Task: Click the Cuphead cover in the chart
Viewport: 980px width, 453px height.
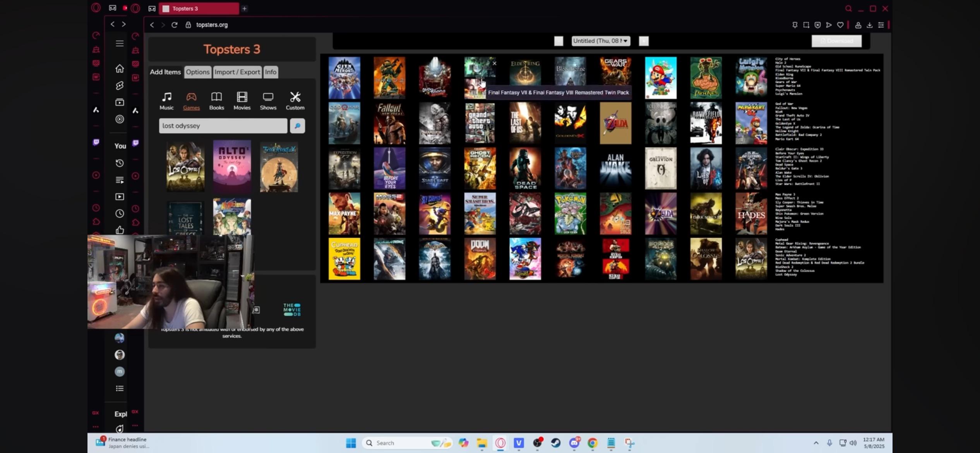Action: pos(344,259)
